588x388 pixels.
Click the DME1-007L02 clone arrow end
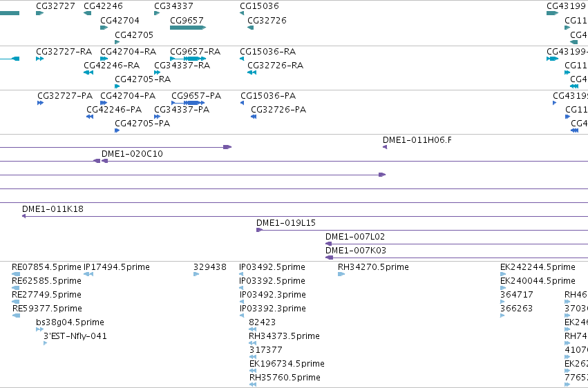pyautogui.click(x=328, y=244)
